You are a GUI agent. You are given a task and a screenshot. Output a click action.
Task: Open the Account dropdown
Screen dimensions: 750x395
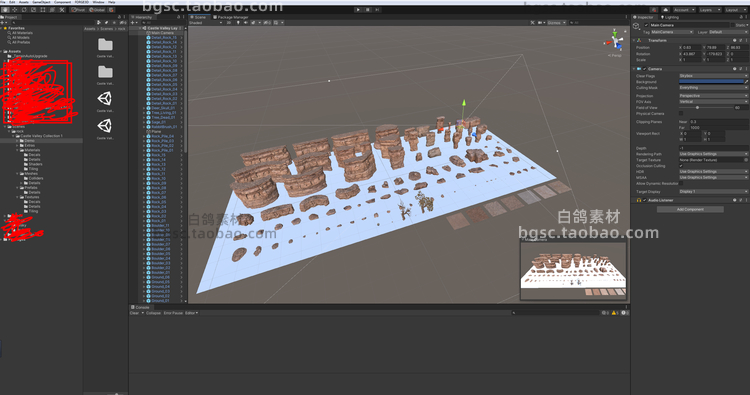click(684, 10)
